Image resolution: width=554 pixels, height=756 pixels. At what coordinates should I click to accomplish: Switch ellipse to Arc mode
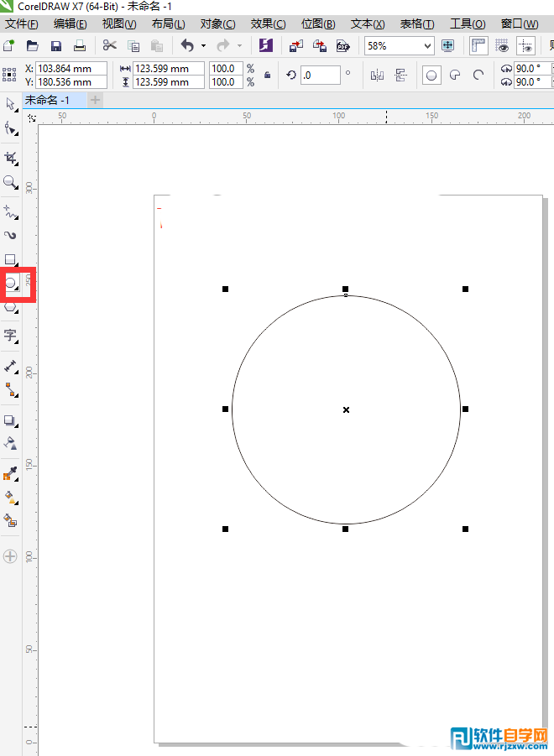[x=478, y=76]
